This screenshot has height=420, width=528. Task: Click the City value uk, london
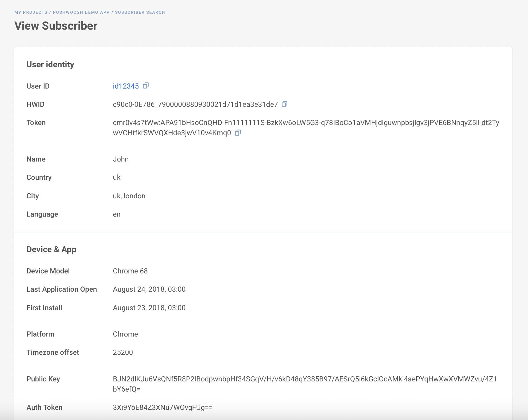pos(129,196)
